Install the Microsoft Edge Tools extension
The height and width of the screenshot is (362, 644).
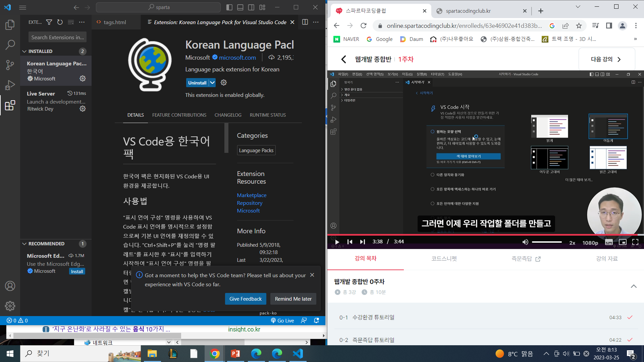[x=77, y=271]
